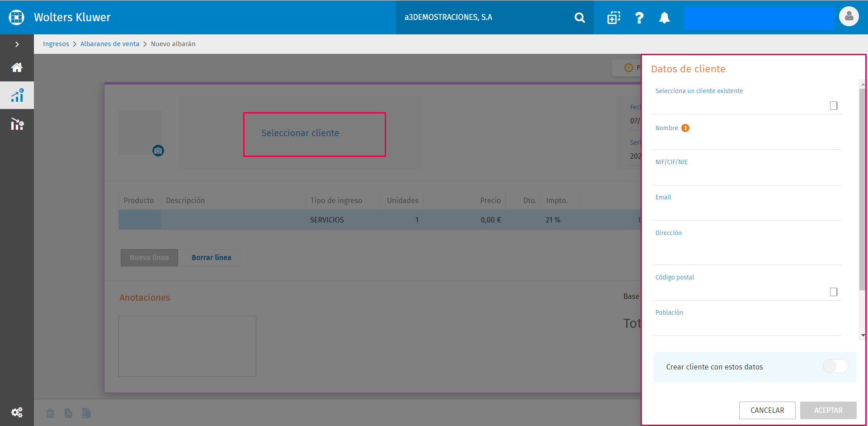Click the add-window icon in header
Viewport: 868px width, 426px height.
pyautogui.click(x=613, y=18)
